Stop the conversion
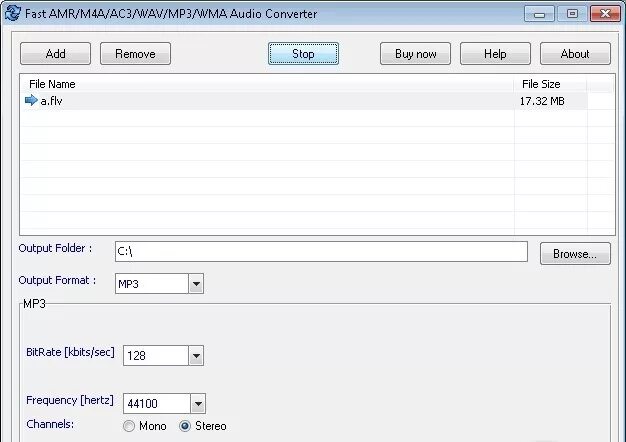The height and width of the screenshot is (442, 626). (303, 54)
